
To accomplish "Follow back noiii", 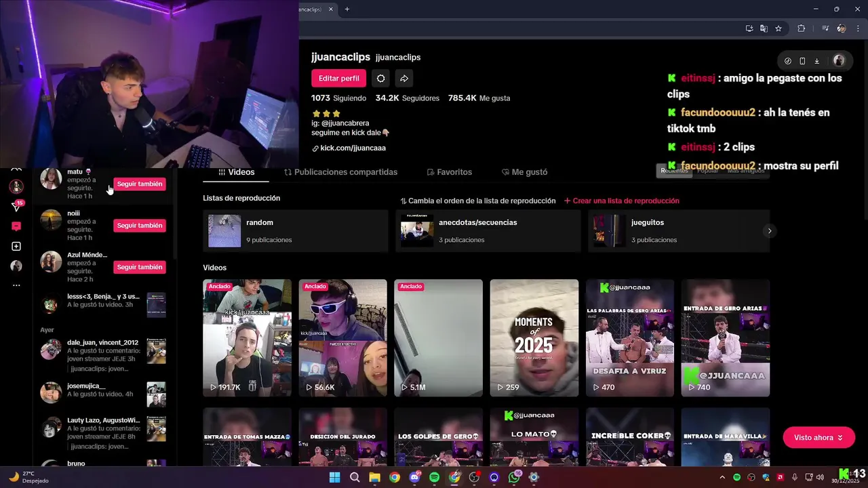I will 139,226.
